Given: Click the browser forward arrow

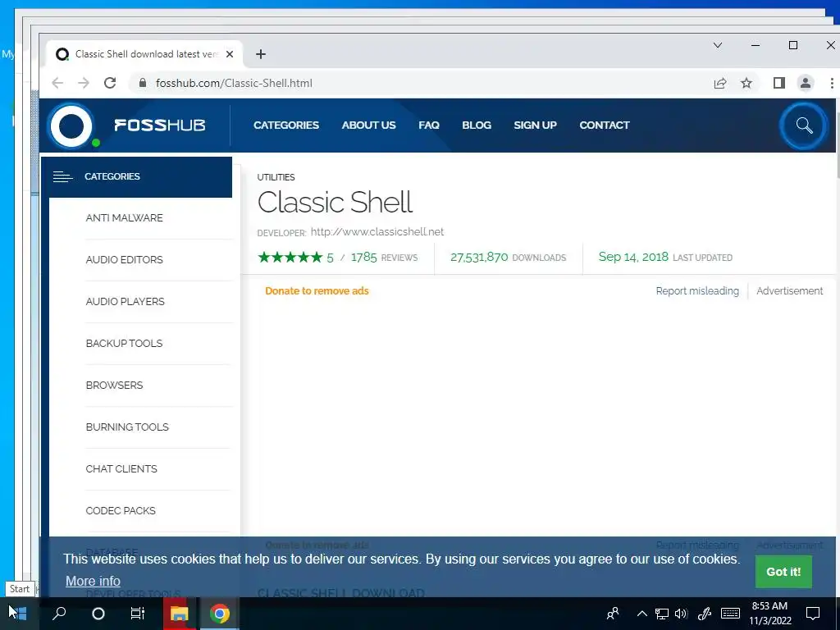Looking at the screenshot, I should 84,83.
